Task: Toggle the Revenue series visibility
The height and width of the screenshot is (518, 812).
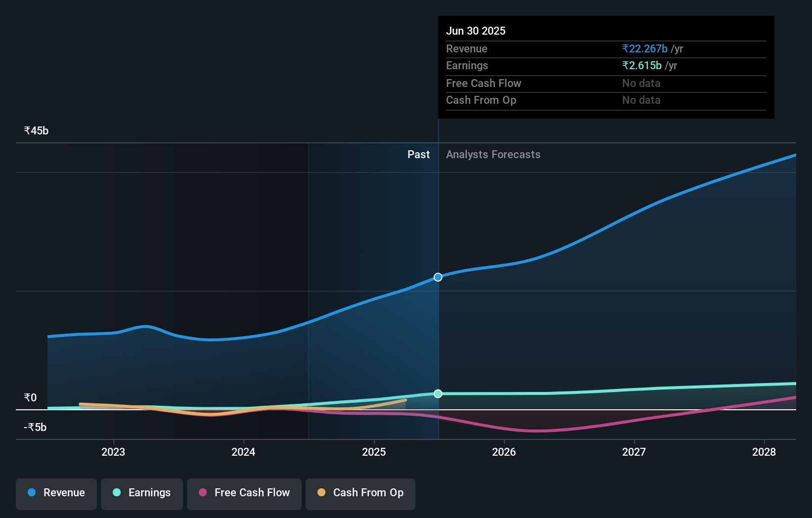Action: pyautogui.click(x=56, y=493)
